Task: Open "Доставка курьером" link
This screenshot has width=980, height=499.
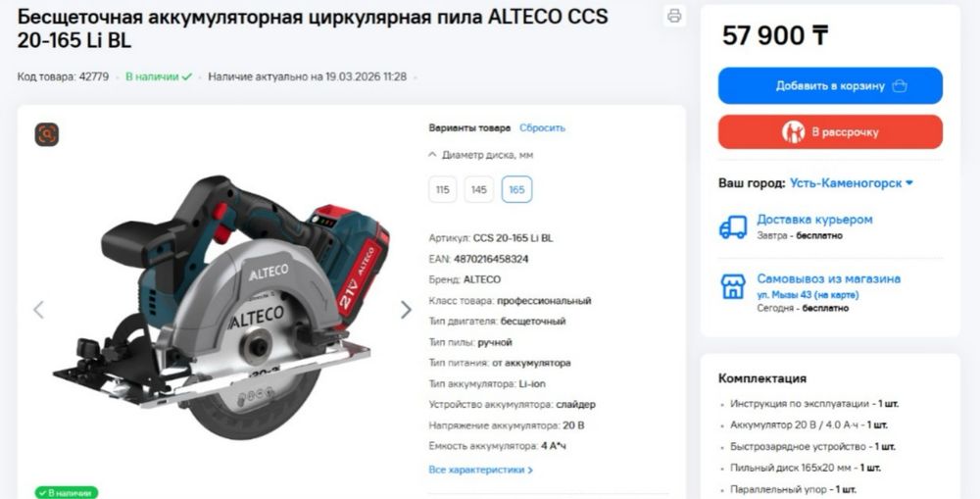Action: [814, 220]
